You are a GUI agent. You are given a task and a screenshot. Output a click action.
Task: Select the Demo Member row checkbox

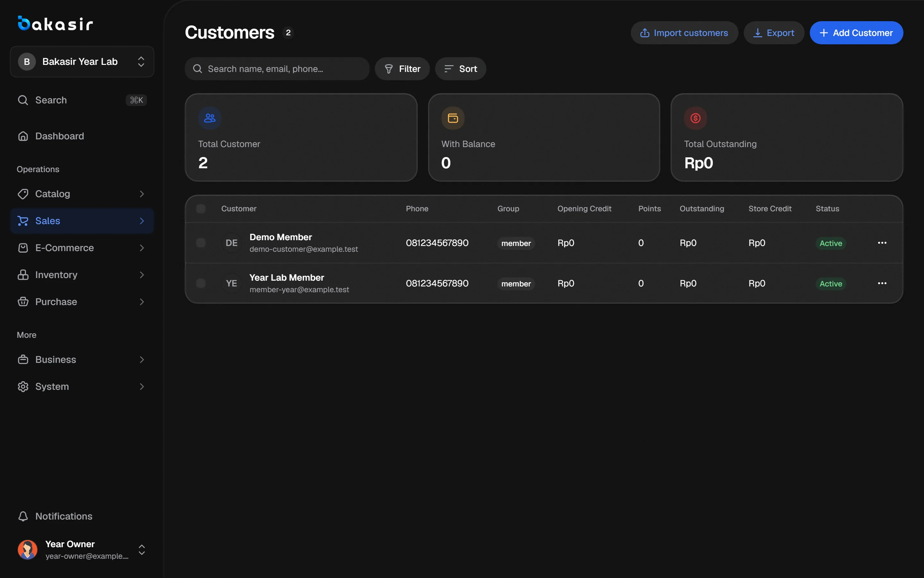coord(201,243)
